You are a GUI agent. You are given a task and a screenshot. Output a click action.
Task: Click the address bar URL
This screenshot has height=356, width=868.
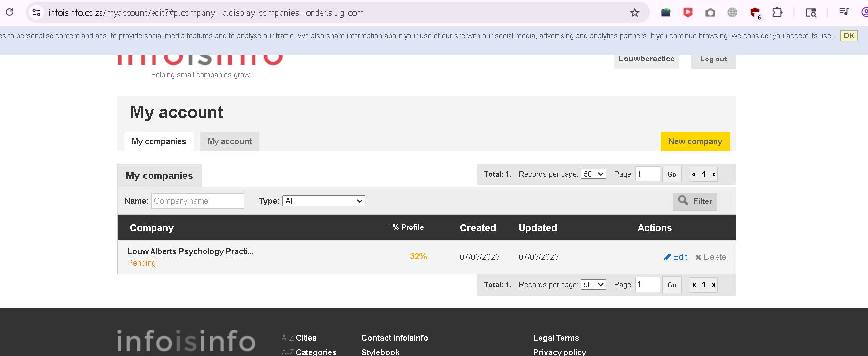pos(206,13)
